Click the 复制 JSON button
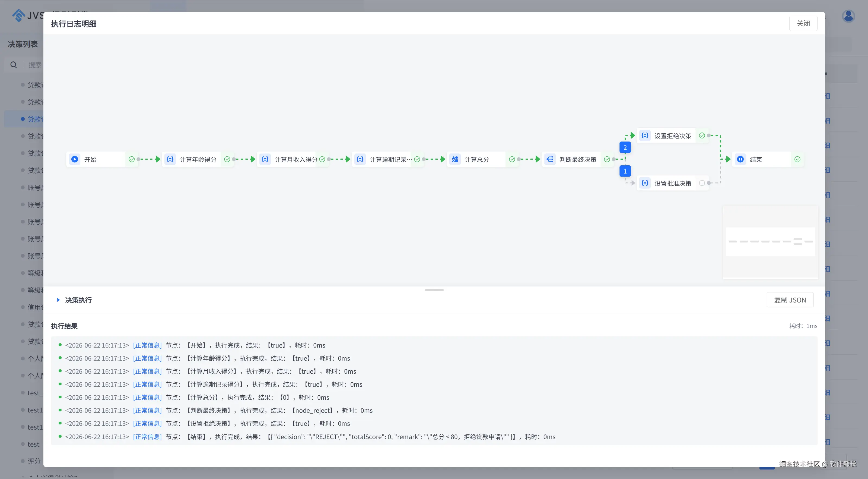This screenshot has height=479, width=868. pyautogui.click(x=790, y=300)
